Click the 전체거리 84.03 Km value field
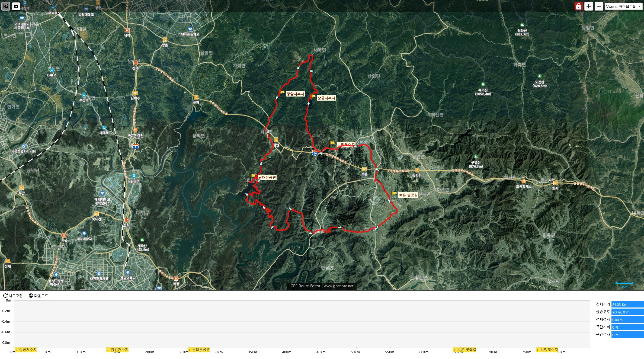644x359 pixels. click(627, 304)
